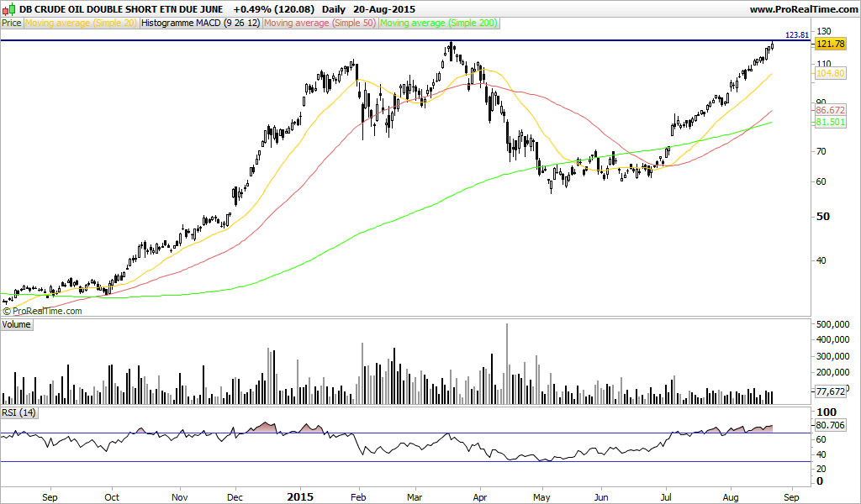Select the Price legend label

pos(12,23)
